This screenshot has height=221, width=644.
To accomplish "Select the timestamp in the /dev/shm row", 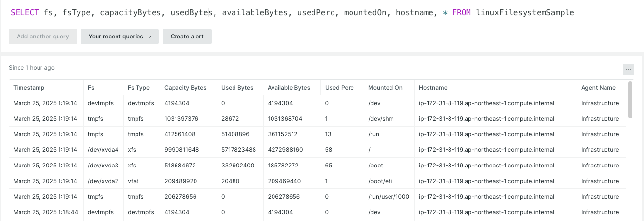I will click(x=45, y=119).
